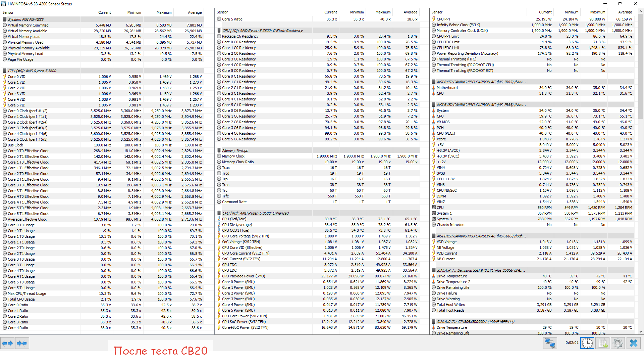Select the Infinity Fabric Clock (FCLK) row
644x360 pixels.
[x=532, y=25]
